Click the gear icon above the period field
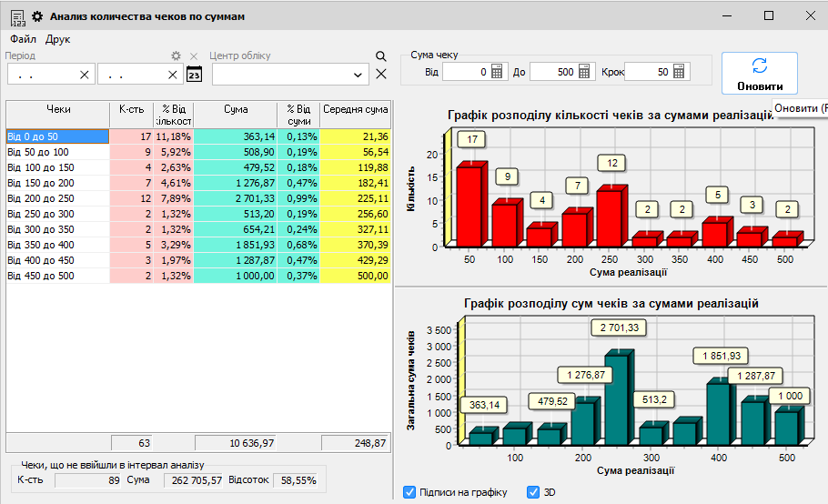This screenshot has width=828, height=504. click(177, 56)
